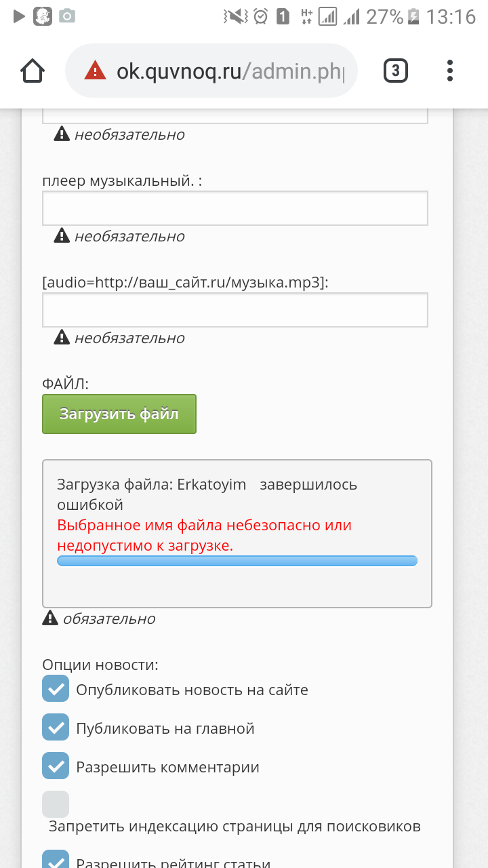Enable Запретить индексацию страницы checkbox
Image resolution: width=488 pixels, height=868 pixels.
56,804
